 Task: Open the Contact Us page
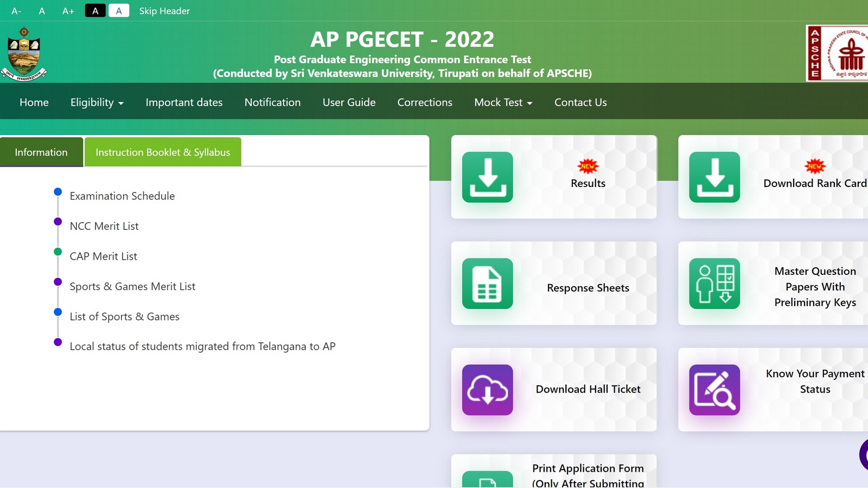580,102
